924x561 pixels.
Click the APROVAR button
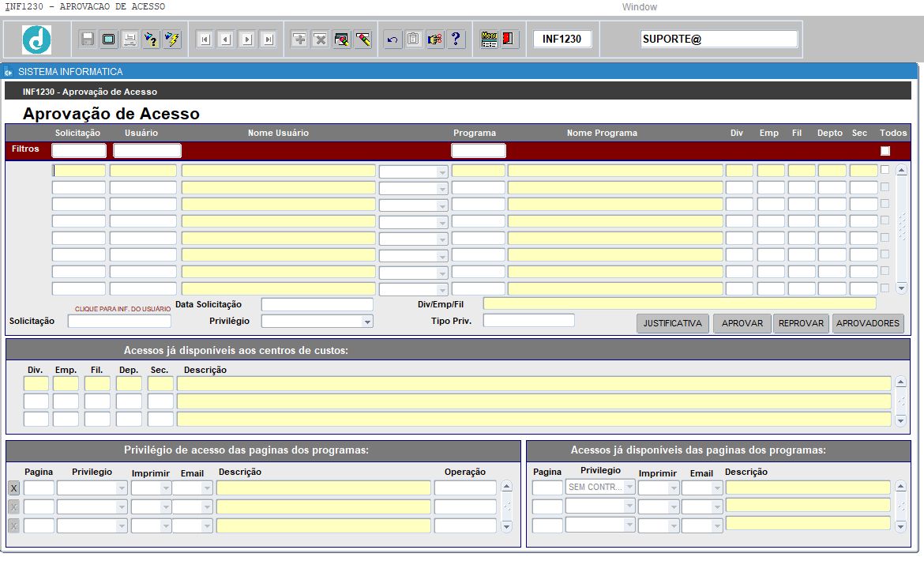pyautogui.click(x=742, y=323)
